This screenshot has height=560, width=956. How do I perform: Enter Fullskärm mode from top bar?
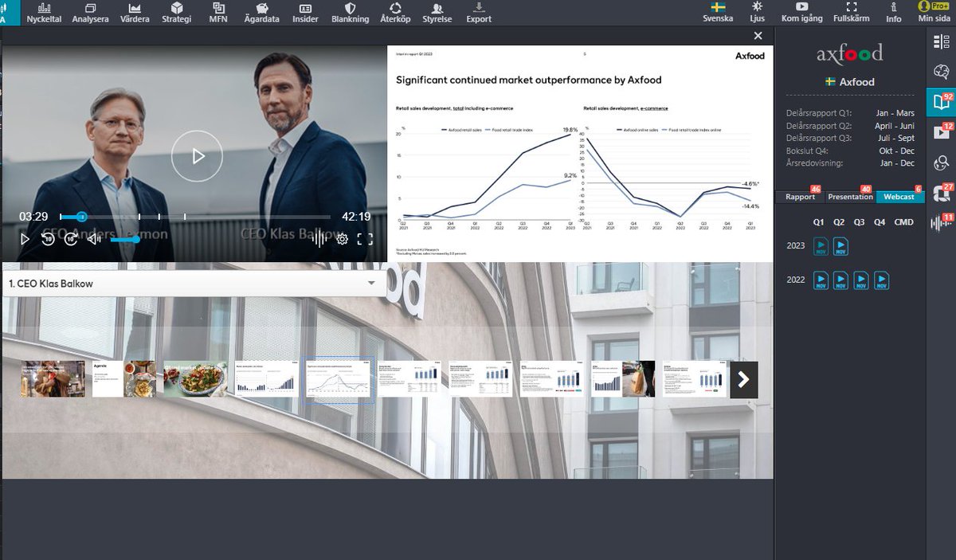coord(852,12)
